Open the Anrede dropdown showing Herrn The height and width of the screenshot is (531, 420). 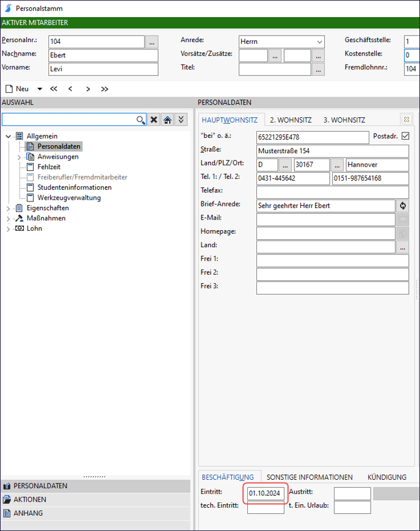tap(281, 42)
